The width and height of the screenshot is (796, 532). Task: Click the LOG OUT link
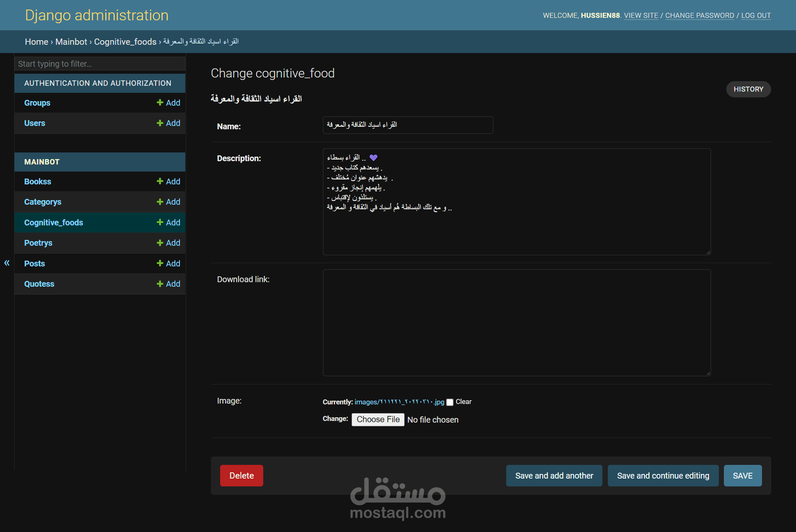point(756,15)
